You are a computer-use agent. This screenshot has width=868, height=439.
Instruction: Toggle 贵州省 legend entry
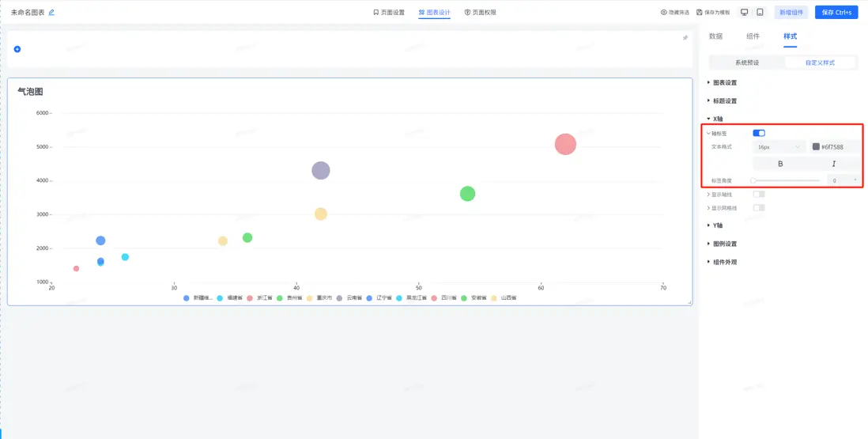tap(290, 298)
